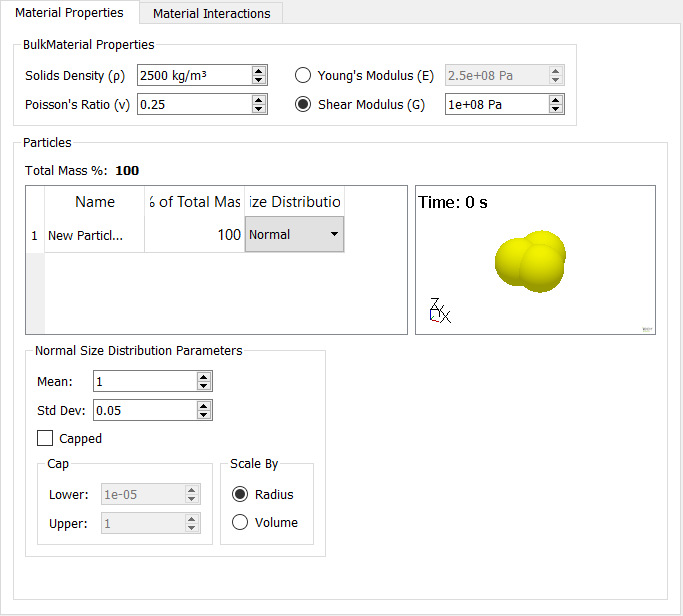
Task: Increase Shear Modulus value with up arrow
Action: pos(556,99)
